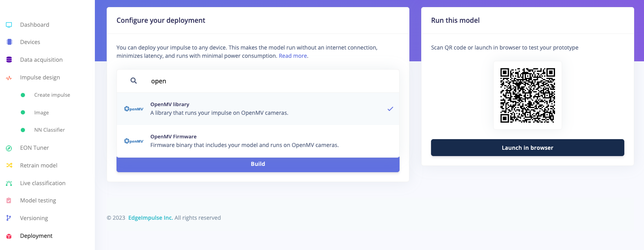This screenshot has height=250, width=644.
Task: Click the Dashboard monitor icon
Action: [9, 25]
